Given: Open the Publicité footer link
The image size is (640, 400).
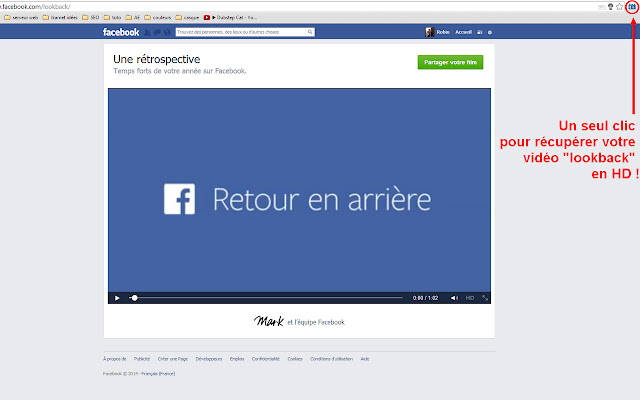Looking at the screenshot, I should pyautogui.click(x=142, y=359).
